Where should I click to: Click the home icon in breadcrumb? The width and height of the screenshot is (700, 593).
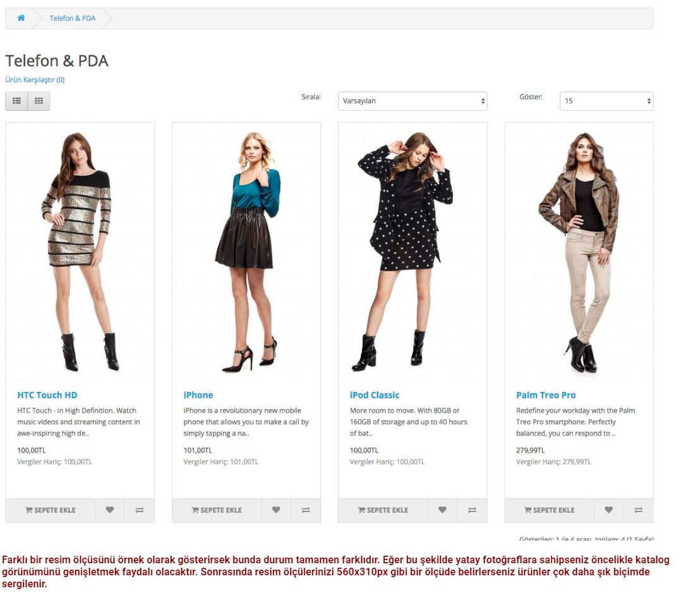[21, 18]
